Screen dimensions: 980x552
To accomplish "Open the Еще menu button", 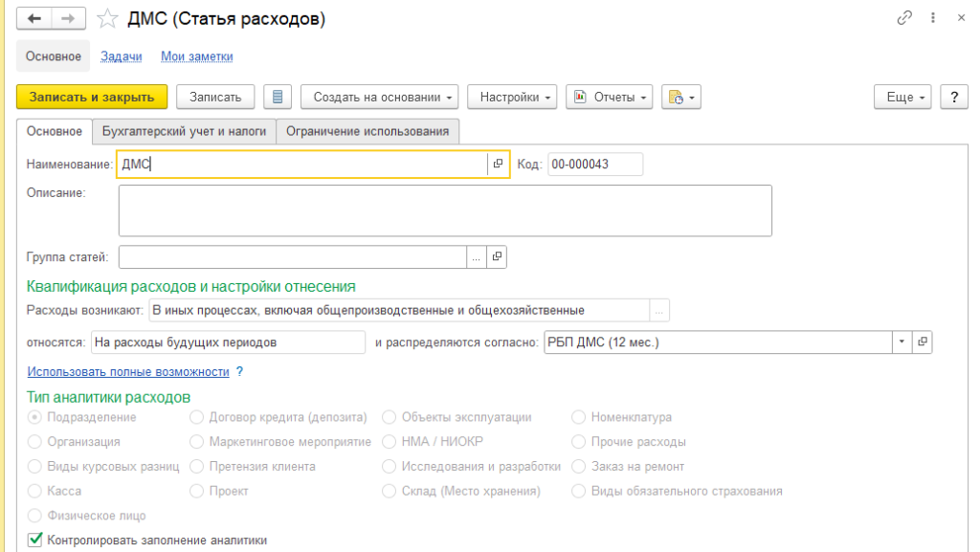I will tap(902, 97).
